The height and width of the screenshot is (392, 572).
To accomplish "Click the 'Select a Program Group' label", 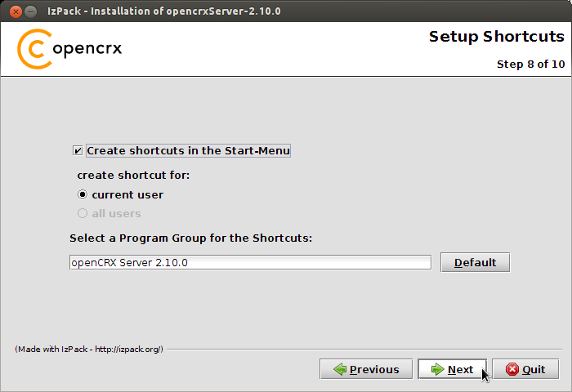I will tap(190, 238).
